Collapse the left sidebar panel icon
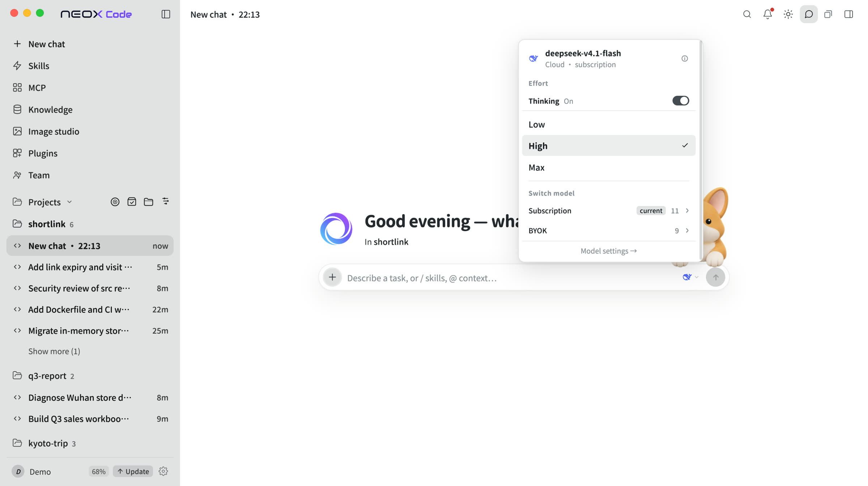Screen dimensions: 868x486 click(x=166, y=14)
